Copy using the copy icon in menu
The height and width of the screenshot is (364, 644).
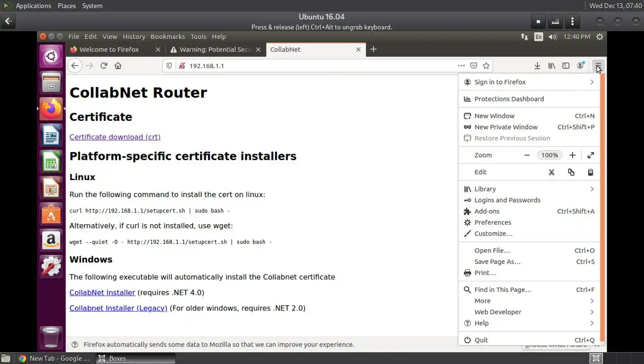point(571,172)
